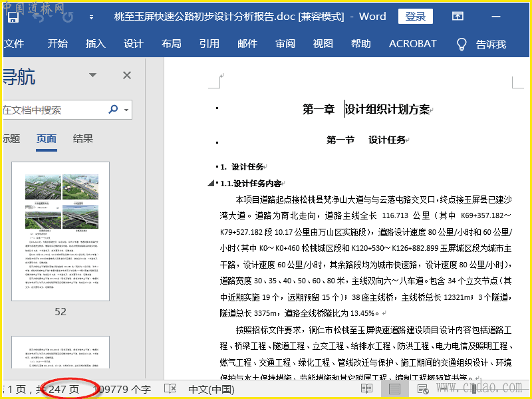This screenshot has width=532, height=399.
Task: Close the navigation pane with X
Action: point(126,76)
